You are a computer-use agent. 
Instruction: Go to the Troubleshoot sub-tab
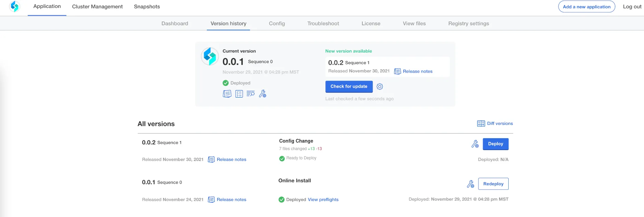pos(323,24)
